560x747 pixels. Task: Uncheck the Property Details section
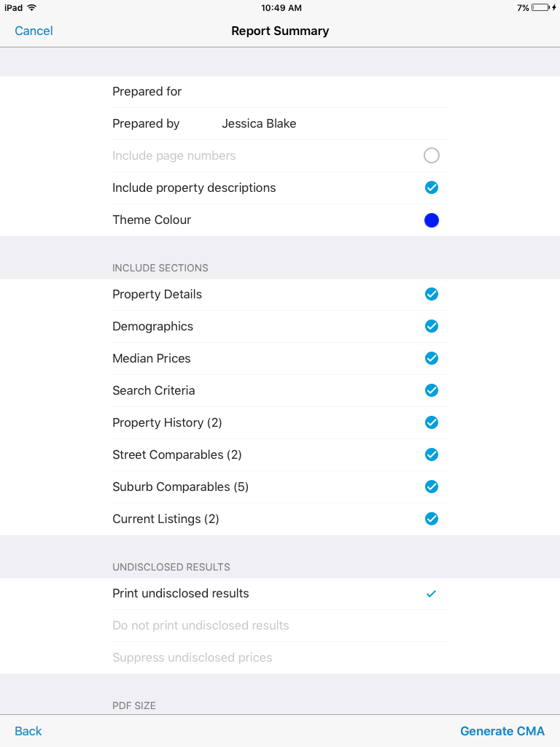click(x=432, y=294)
